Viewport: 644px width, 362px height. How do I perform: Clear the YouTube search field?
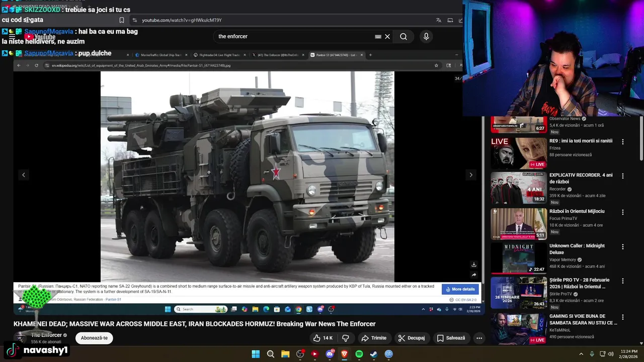point(387,37)
